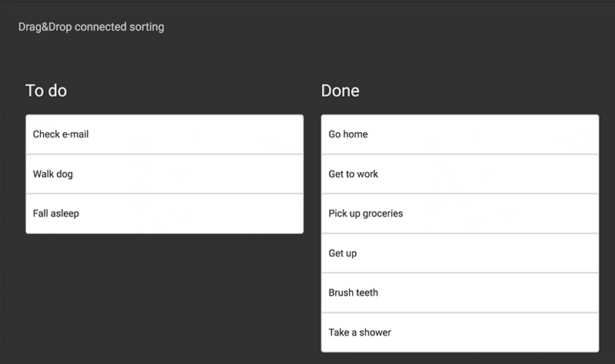
Task: Click the Drag&Drop connected sorting title
Action: (x=91, y=27)
